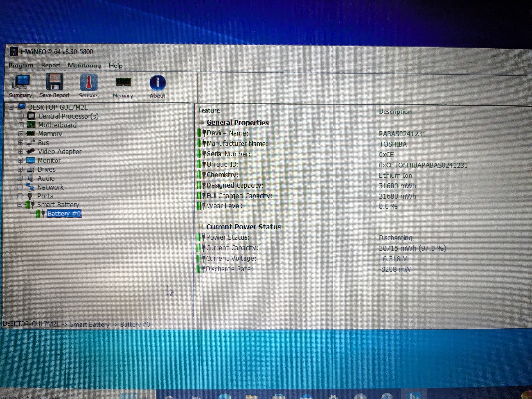Select the Network tree icon
The height and width of the screenshot is (399, 532).
click(x=30, y=187)
